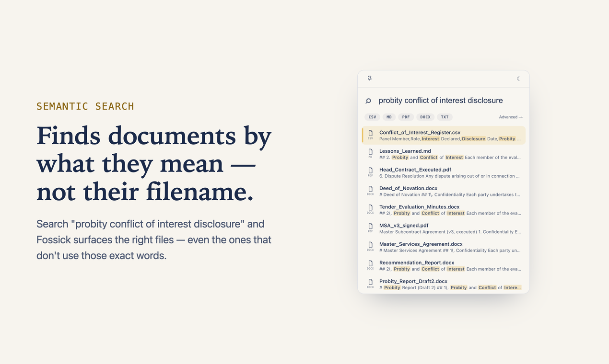
Task: Click the 'SEMANTIC SEARCH' section label
Action: [85, 106]
